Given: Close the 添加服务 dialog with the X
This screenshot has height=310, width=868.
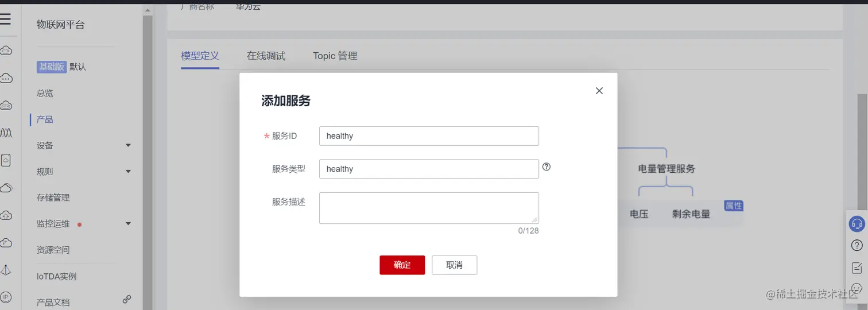Looking at the screenshot, I should pos(599,91).
